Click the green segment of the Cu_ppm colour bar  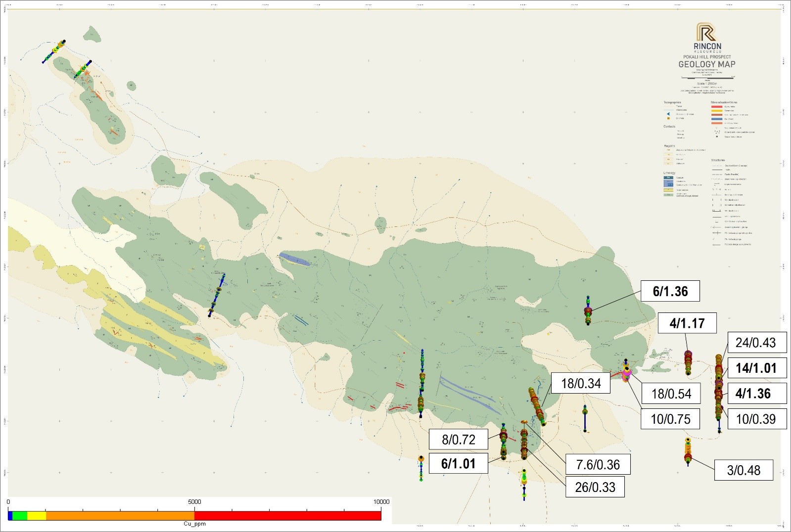point(19,516)
